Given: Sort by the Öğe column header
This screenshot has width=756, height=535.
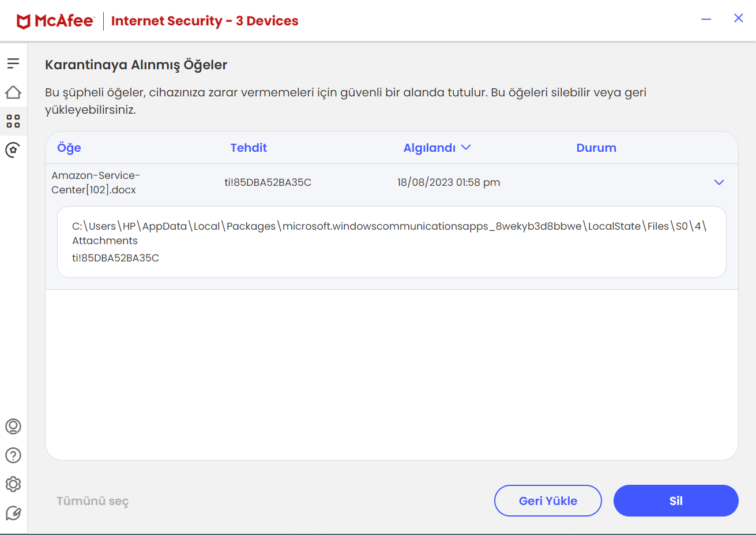Looking at the screenshot, I should (x=69, y=148).
